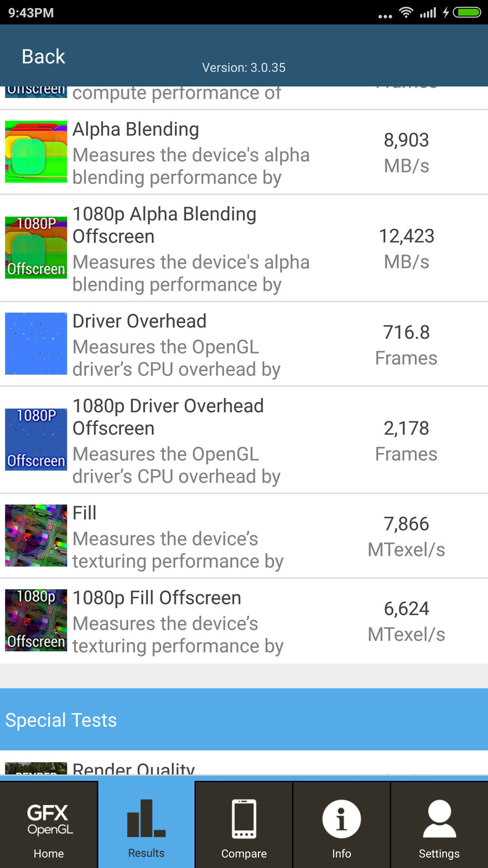Select the Results bar chart tab

[146, 826]
